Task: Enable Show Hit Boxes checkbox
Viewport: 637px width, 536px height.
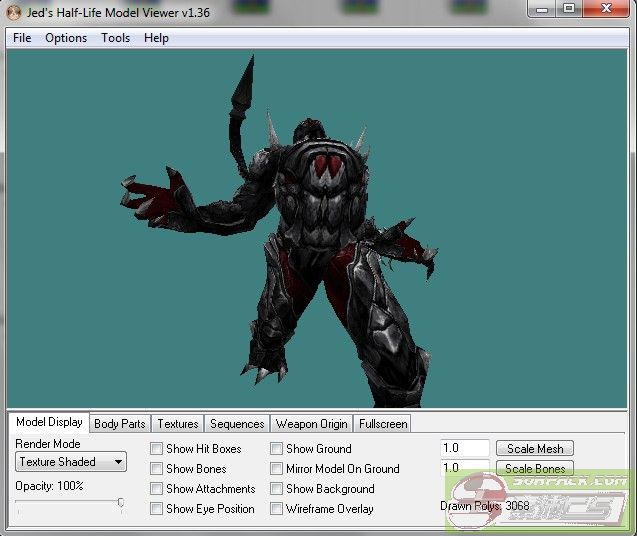Action: [x=157, y=449]
